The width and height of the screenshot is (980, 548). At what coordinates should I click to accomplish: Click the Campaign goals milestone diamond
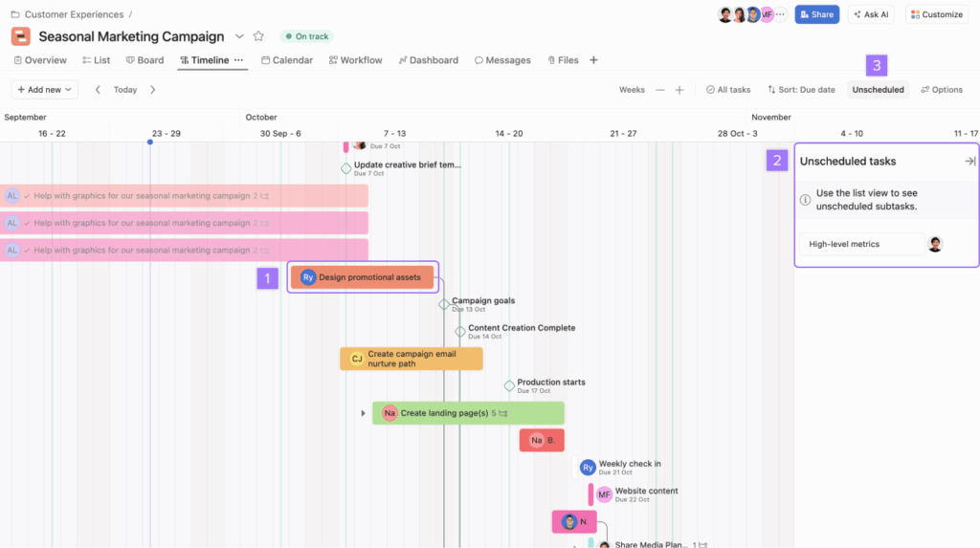pyautogui.click(x=444, y=304)
